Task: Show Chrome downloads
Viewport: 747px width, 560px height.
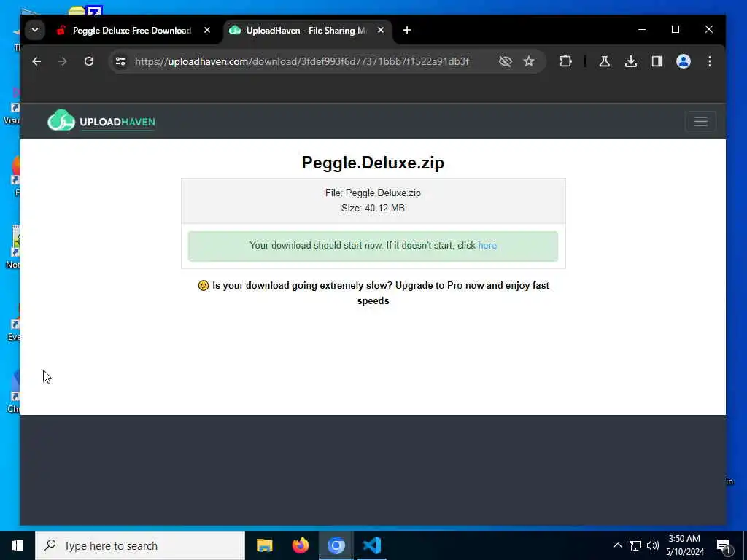Action: coord(631,61)
